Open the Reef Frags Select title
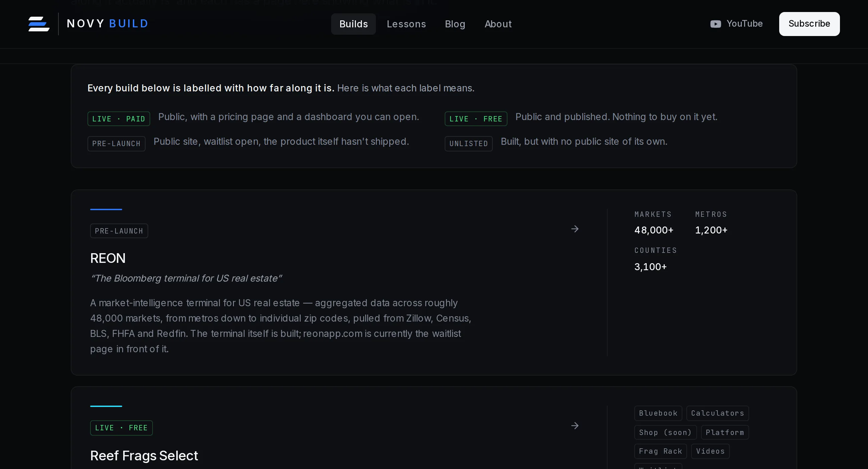This screenshot has height=469, width=868. coord(144,456)
